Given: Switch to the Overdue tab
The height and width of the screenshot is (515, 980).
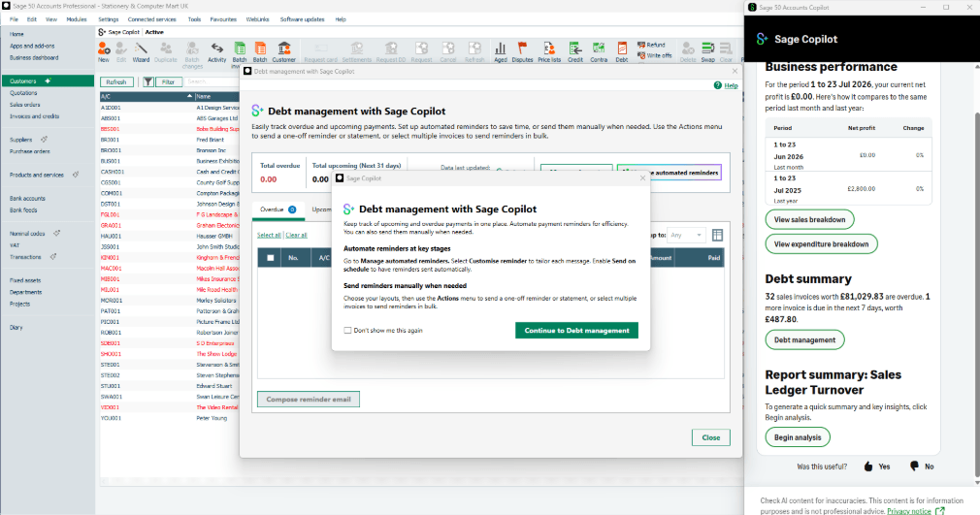Looking at the screenshot, I should 278,209.
